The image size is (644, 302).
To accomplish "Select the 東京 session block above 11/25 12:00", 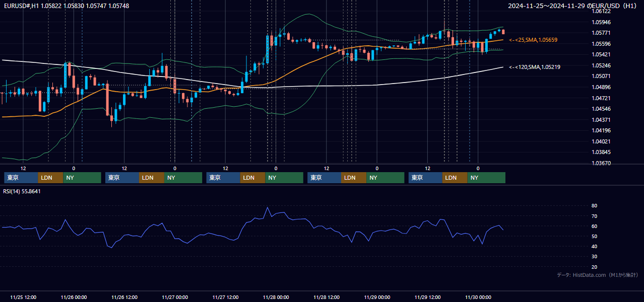I will 21,178.
